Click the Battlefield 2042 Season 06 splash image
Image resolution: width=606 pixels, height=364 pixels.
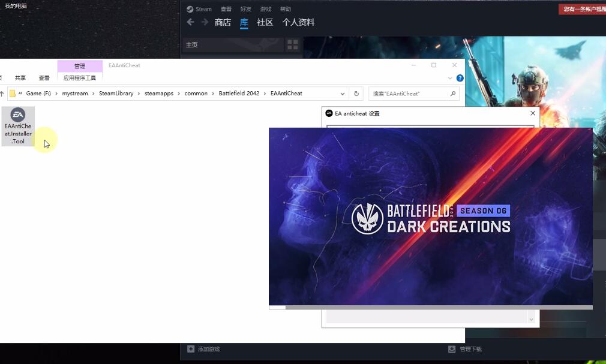tap(431, 216)
